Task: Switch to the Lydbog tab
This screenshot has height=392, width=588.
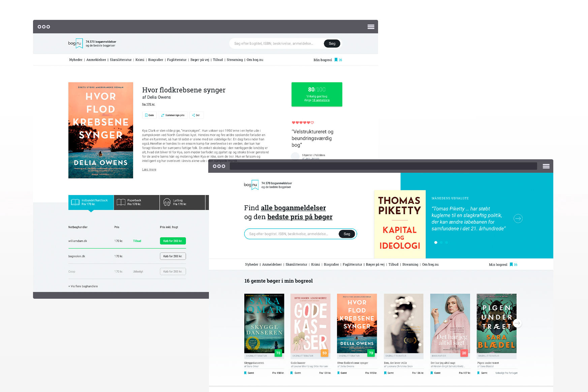Action: click(182, 202)
